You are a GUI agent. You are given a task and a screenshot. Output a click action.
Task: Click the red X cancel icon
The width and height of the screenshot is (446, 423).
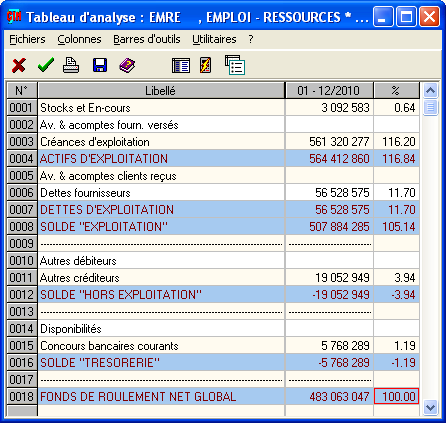(19, 65)
